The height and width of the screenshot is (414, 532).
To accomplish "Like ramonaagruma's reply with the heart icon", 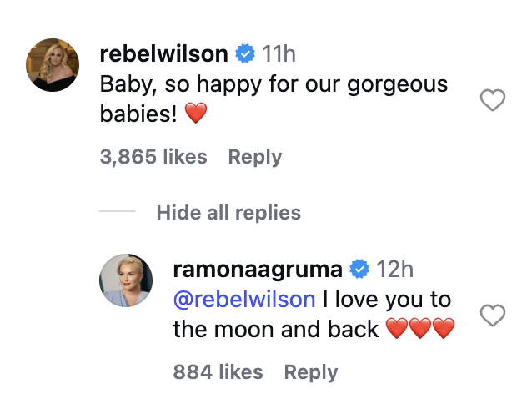I will (494, 316).
